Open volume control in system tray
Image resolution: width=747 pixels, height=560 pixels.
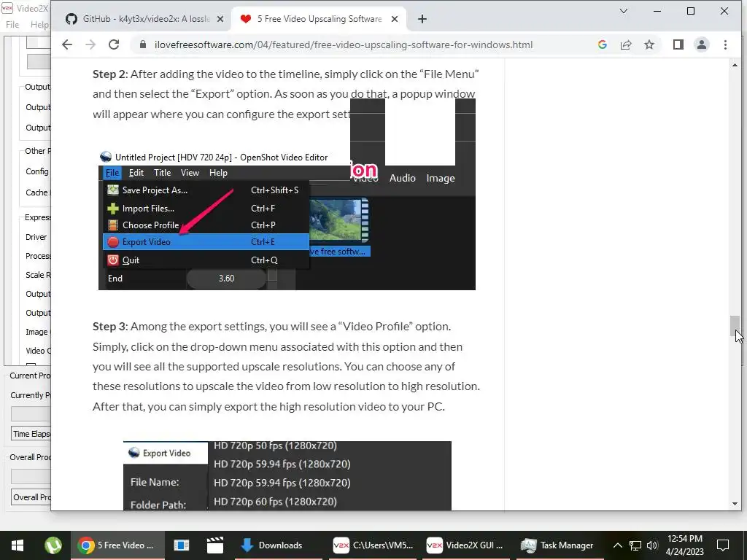(652, 545)
